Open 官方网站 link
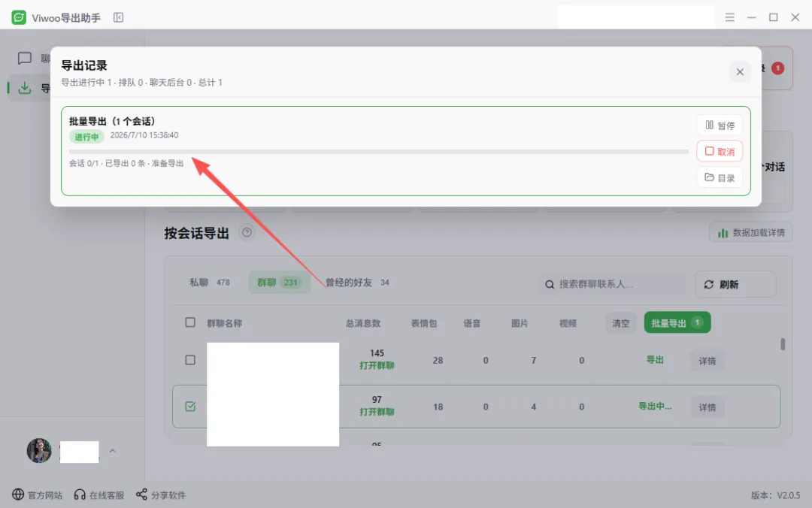Image resolution: width=812 pixels, height=508 pixels. tap(38, 495)
